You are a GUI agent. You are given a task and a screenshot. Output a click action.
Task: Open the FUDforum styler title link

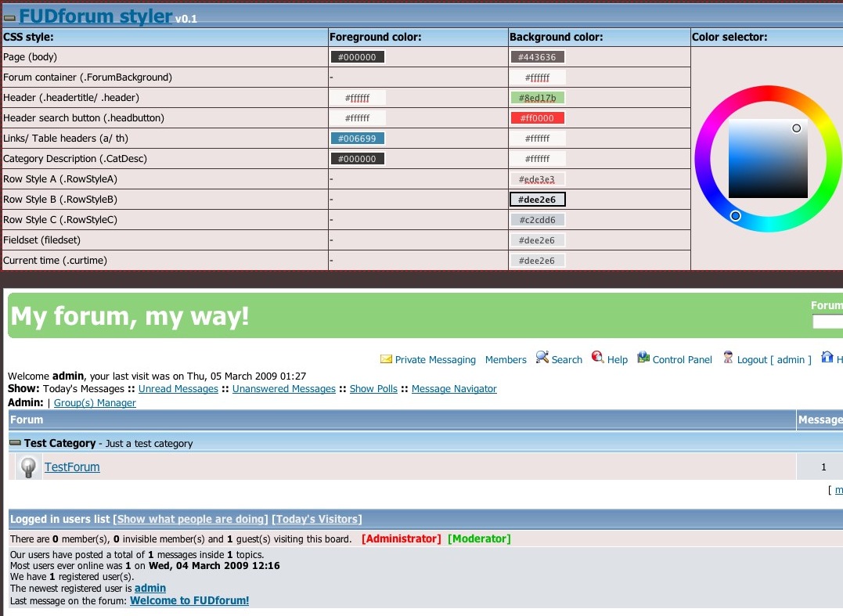95,16
